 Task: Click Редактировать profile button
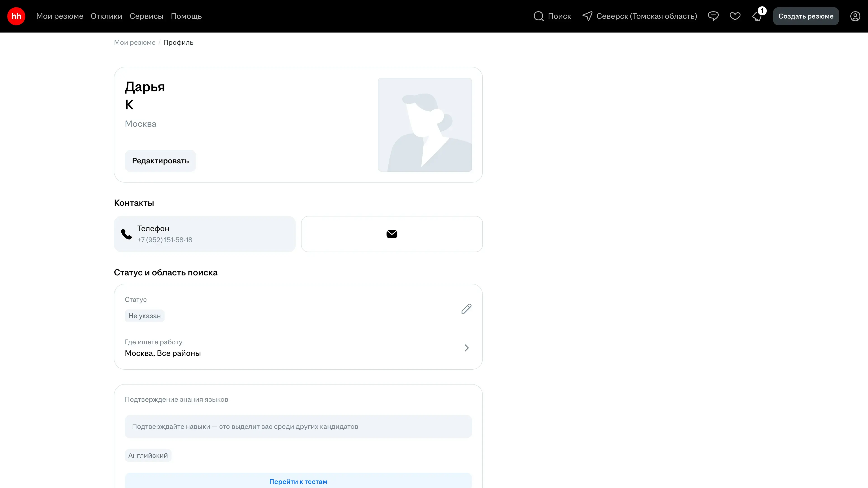pos(160,161)
